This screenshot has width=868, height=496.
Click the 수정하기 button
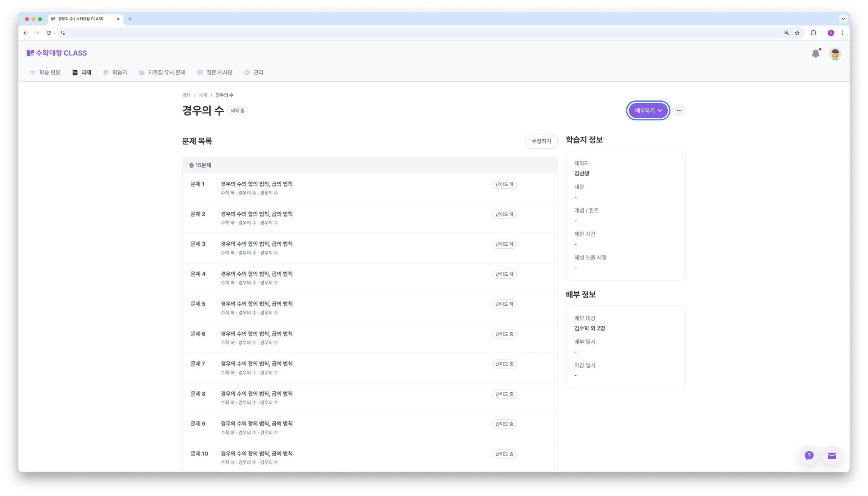pyautogui.click(x=541, y=141)
